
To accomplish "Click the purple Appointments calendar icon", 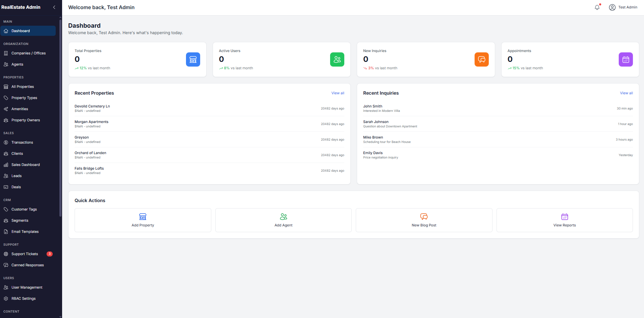I will [625, 59].
